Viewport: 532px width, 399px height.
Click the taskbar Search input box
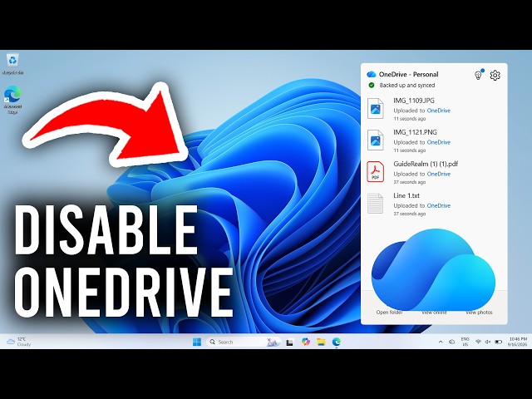(244, 342)
